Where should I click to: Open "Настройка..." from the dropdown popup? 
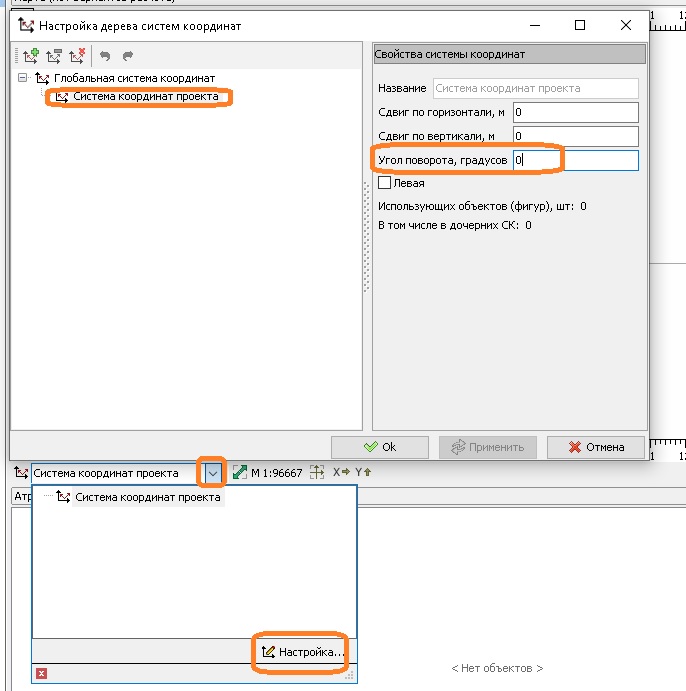(303, 652)
